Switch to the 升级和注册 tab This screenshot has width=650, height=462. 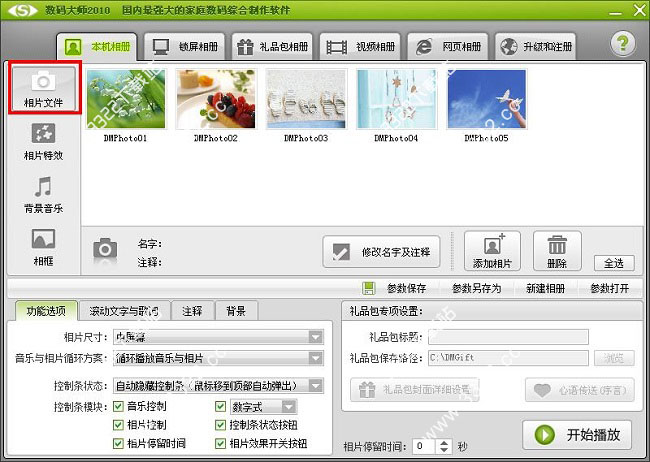click(536, 46)
